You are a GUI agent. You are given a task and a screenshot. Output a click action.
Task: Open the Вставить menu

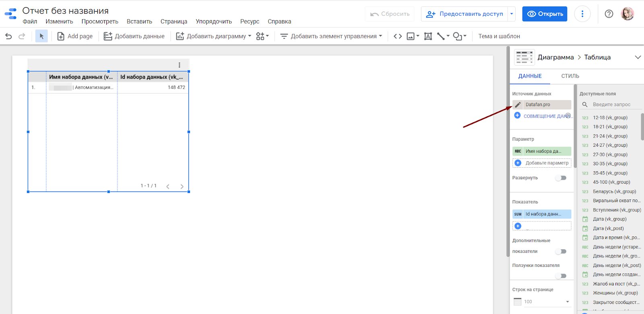[139, 22]
